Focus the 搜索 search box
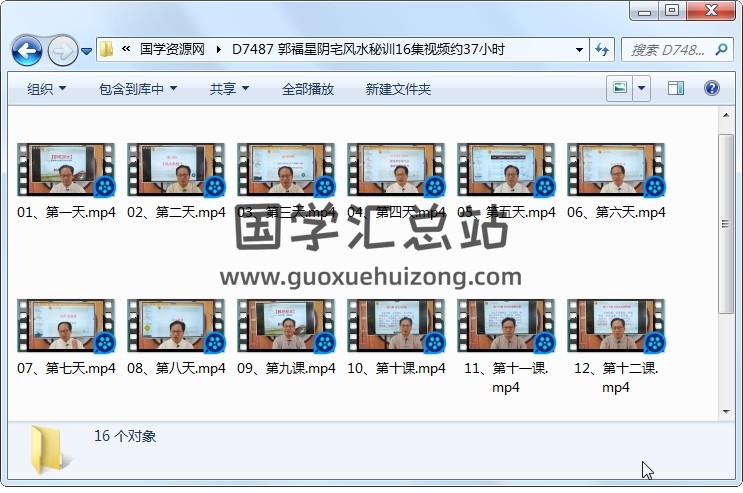 667,49
